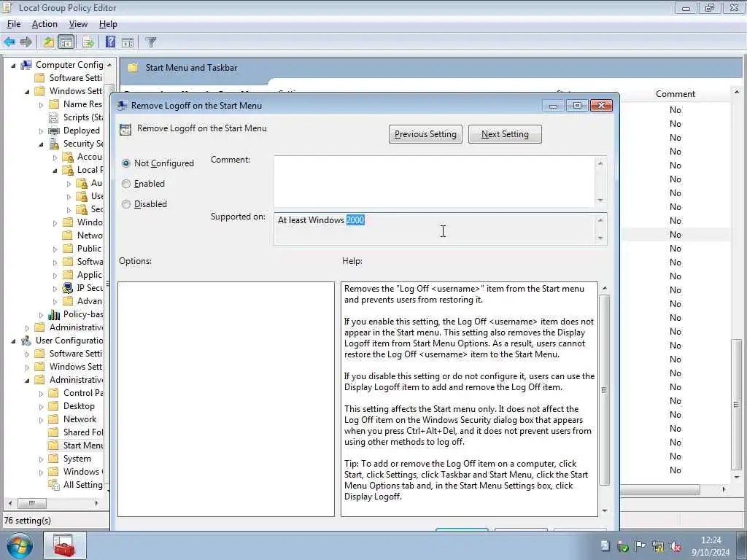This screenshot has height=560, width=747.
Task: Collapse the User Configuration node
Action: 13,341
